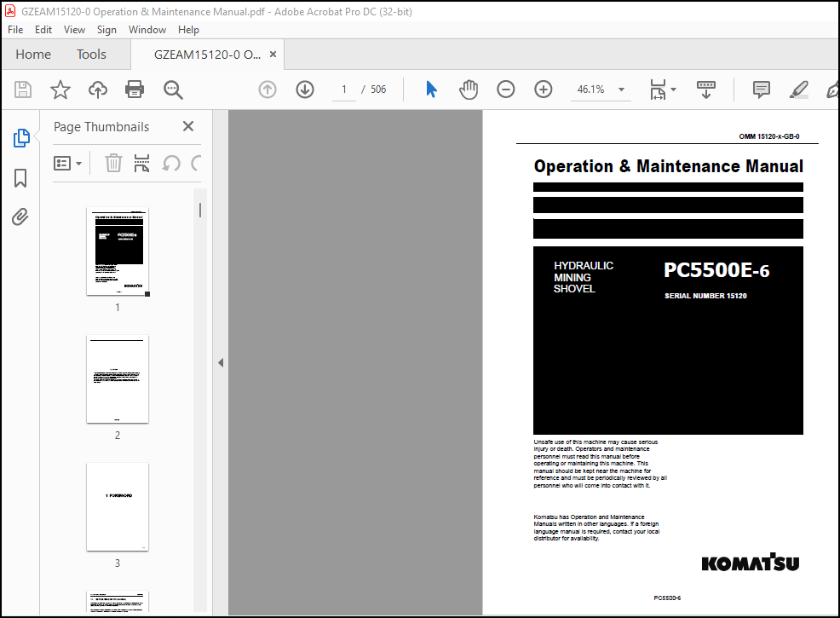This screenshot has height=618, width=840.
Task: Select the page 3 Foreword thumbnail
Action: point(118,506)
